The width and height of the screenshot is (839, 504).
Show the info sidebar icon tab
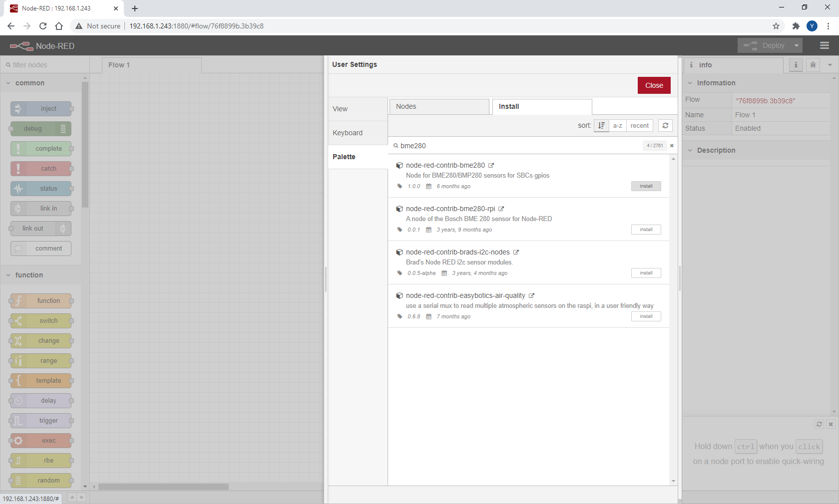[796, 65]
